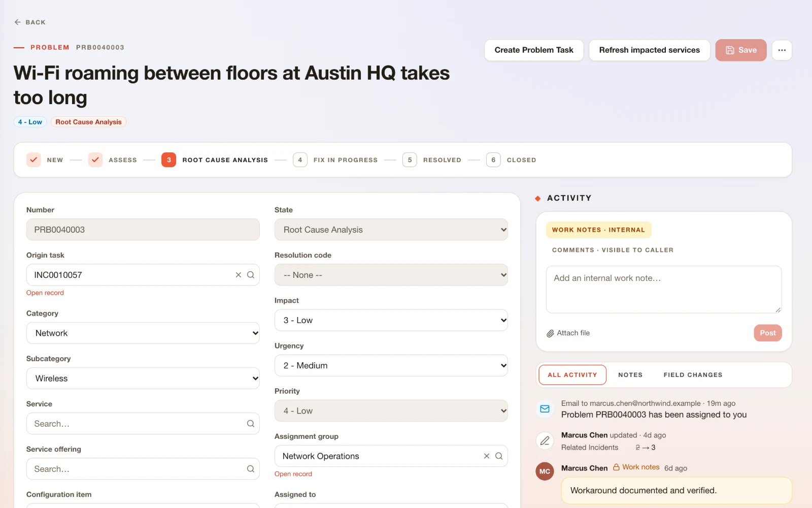Open the more actions ellipsis menu
The height and width of the screenshot is (508, 812).
pos(782,50)
